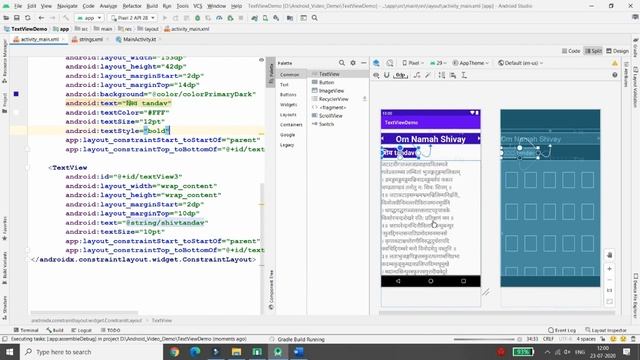Image resolution: width=640 pixels, height=360 pixels.
Task: Click the Infer Constraints wand icon
Action: (427, 75)
